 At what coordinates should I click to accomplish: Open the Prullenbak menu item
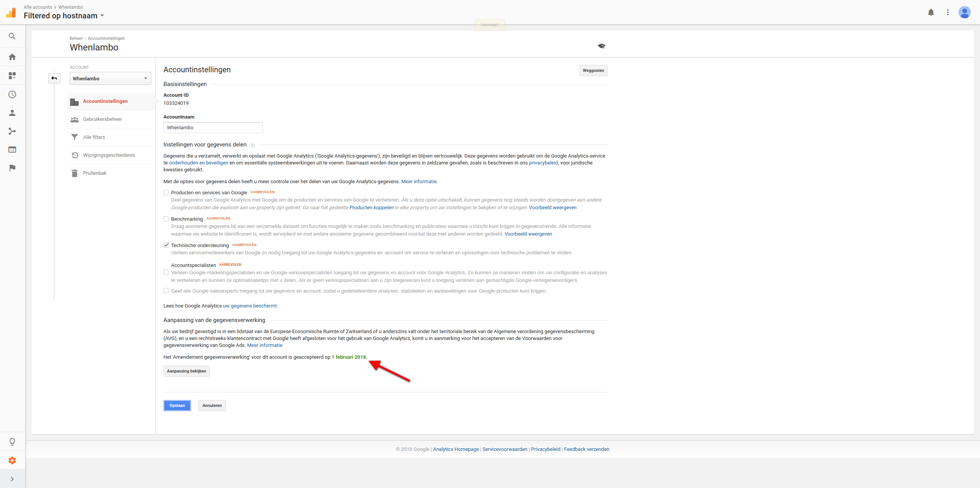[111, 173]
